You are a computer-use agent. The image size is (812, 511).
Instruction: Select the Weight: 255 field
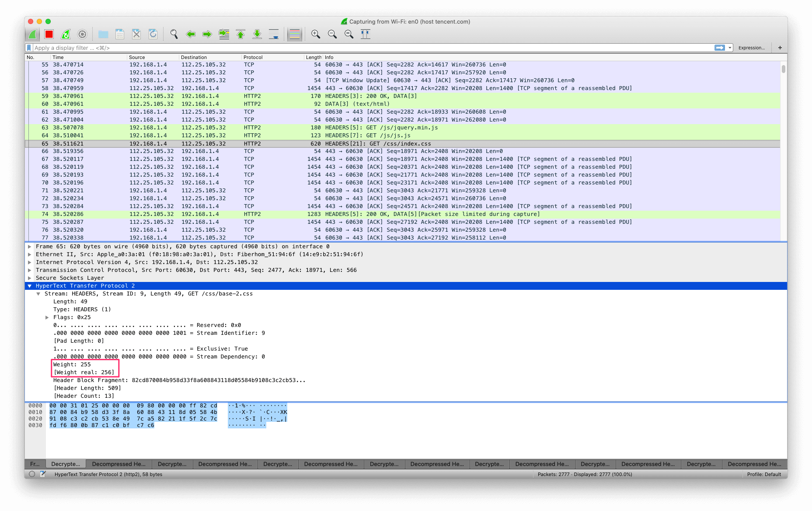(x=72, y=365)
